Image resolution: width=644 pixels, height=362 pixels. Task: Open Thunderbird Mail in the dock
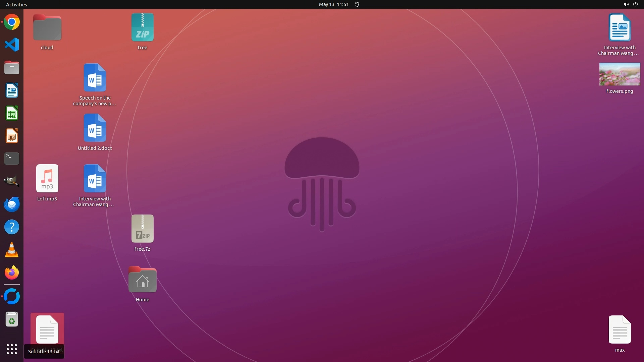point(12,204)
